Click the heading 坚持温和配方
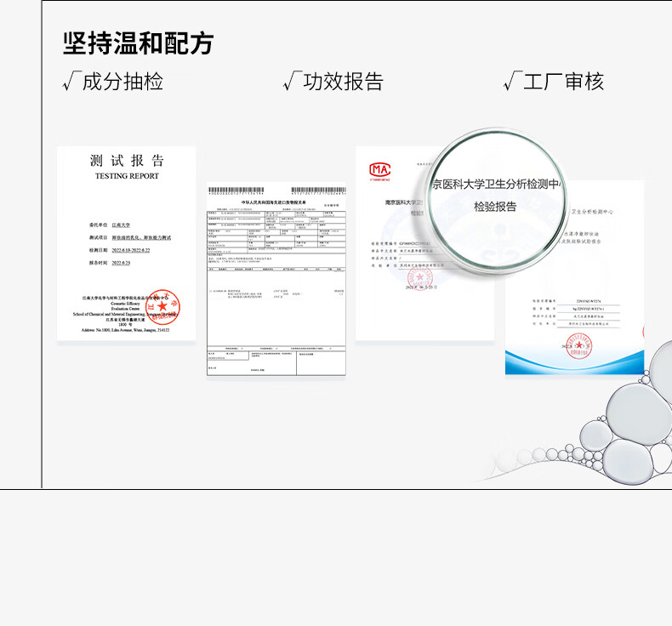Screen dimensions: 672x626 click(138, 43)
